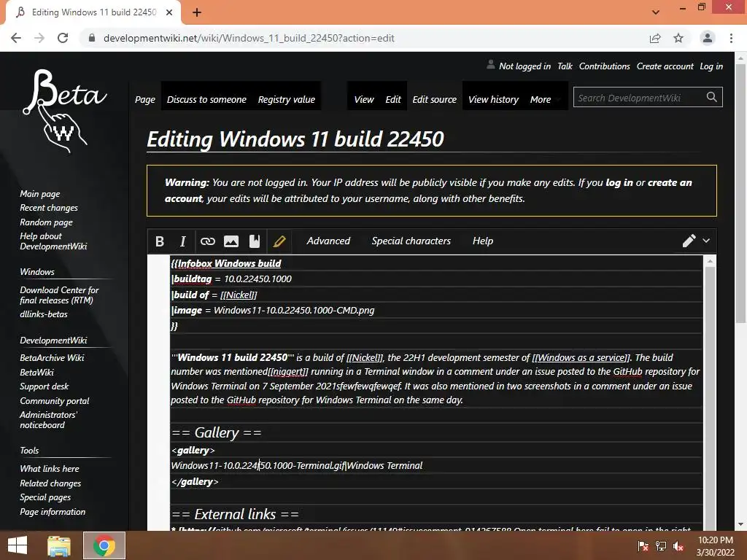The image size is (747, 560).
Task: Bookmark this page with star icon
Action: coord(678,38)
